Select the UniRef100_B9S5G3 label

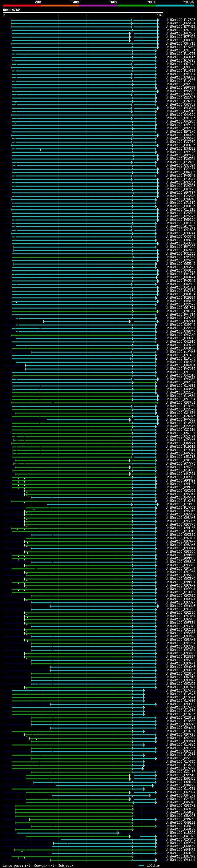(180, 91)
